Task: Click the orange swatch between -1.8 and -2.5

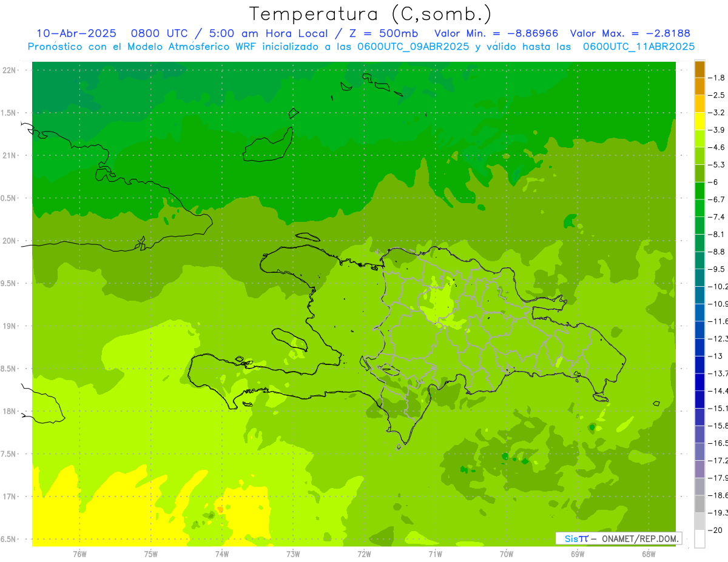Action: point(699,86)
